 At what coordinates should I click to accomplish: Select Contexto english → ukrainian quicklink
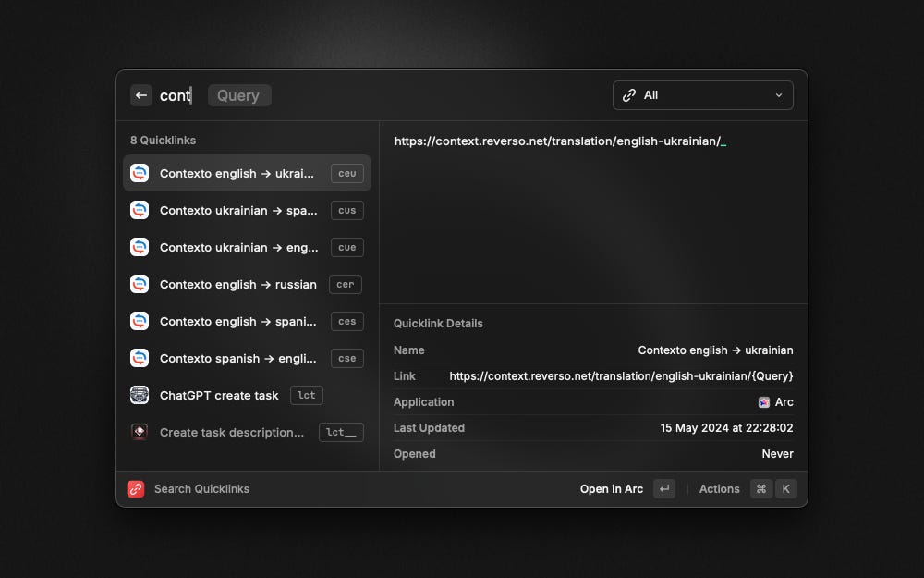[247, 174]
